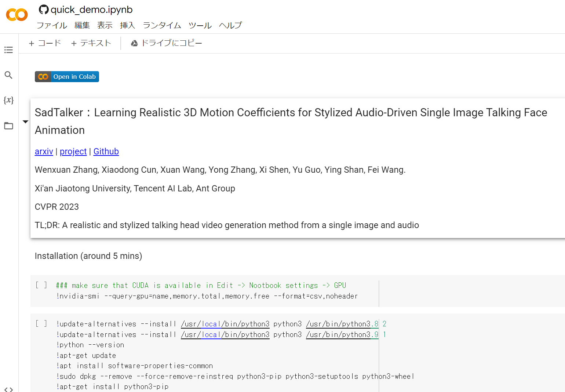This screenshot has height=392, width=565.
Task: Open code snippets via the <> icon
Action: [x=8, y=389]
